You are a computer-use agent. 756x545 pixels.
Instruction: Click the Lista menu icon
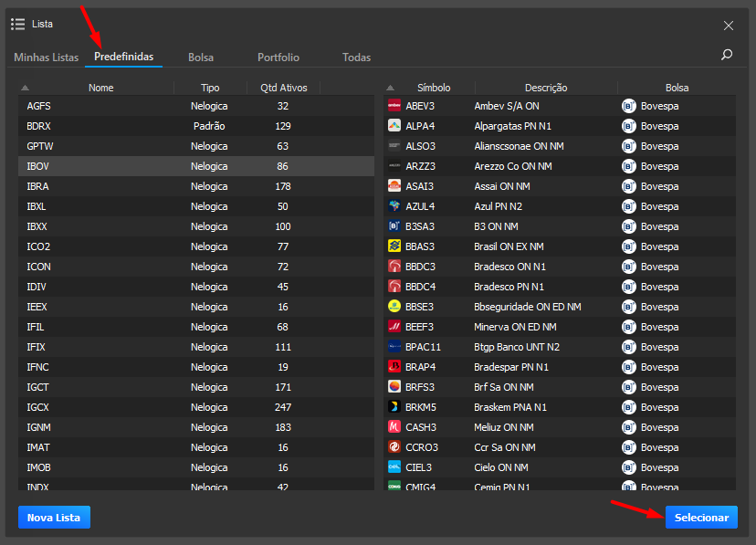click(x=18, y=24)
